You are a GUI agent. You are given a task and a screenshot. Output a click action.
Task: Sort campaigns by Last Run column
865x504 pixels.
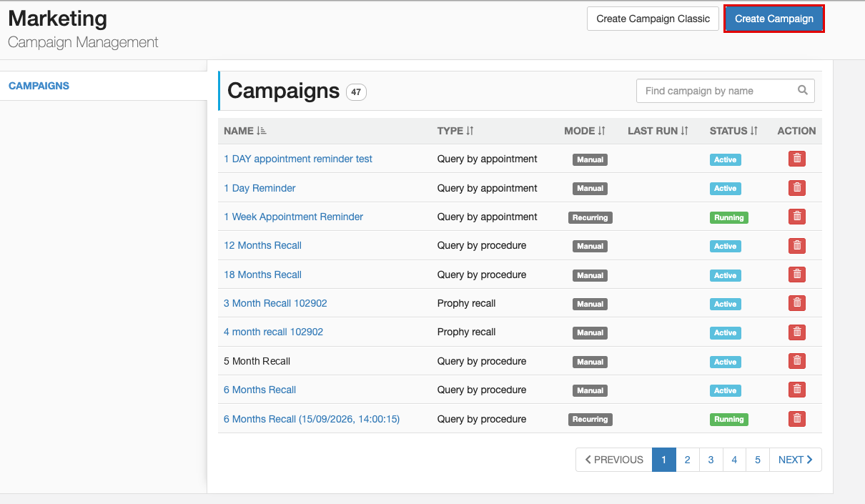click(658, 131)
